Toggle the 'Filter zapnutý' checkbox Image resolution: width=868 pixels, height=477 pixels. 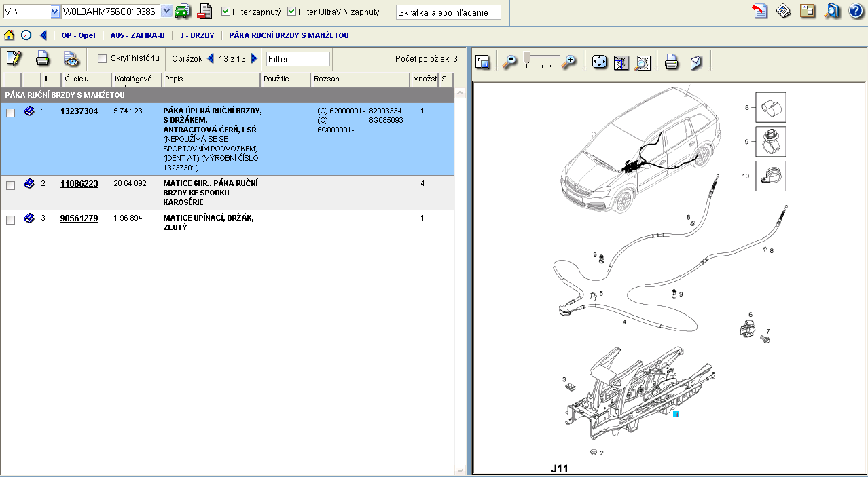[226, 12]
